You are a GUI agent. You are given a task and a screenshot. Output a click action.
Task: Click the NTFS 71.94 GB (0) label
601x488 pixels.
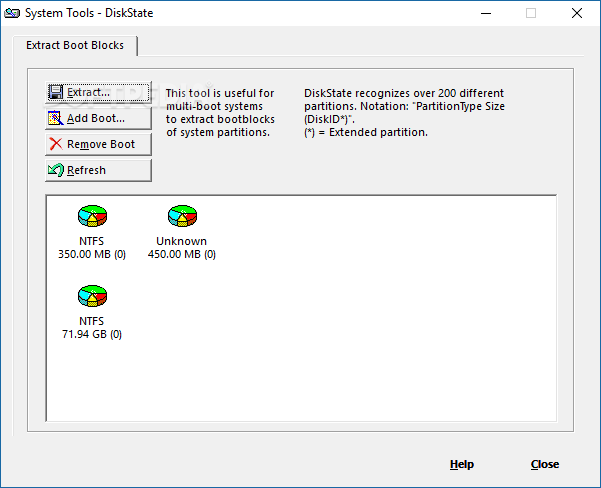pos(92,328)
